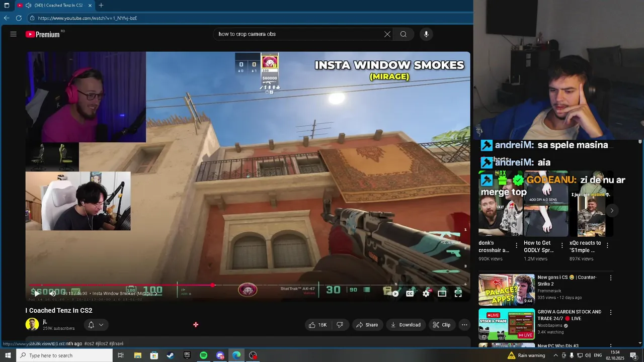Image resolution: width=644 pixels, height=362 pixels.
Task: Open player settings gear
Action: (426, 294)
